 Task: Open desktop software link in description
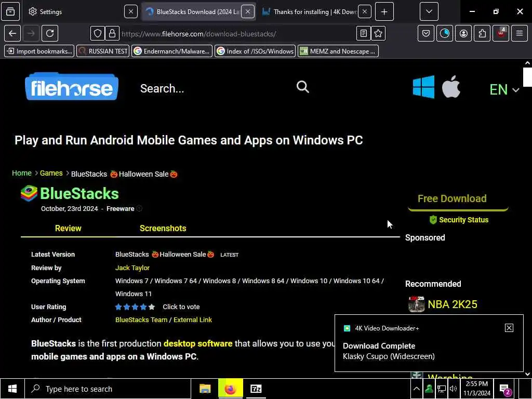tap(198, 343)
